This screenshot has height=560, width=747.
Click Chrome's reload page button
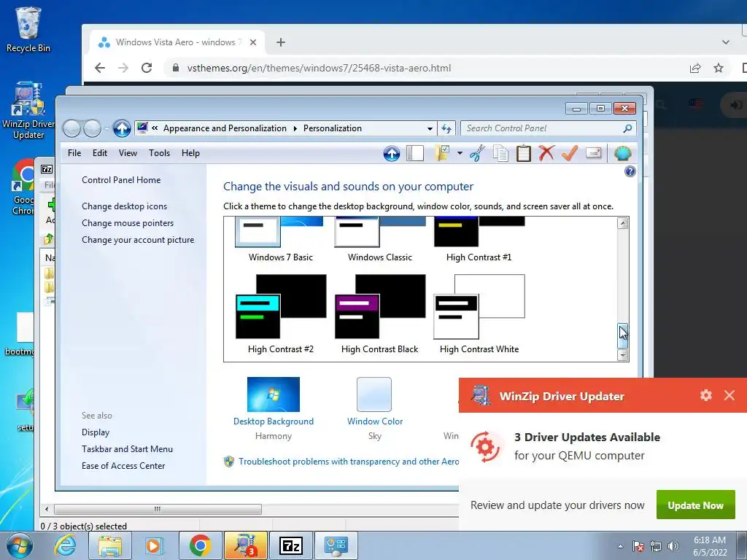point(147,68)
